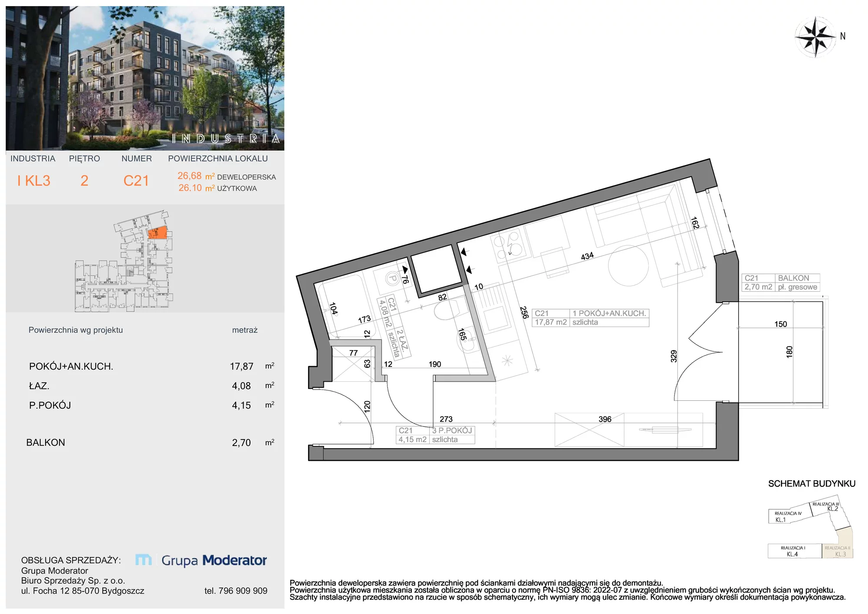Click the '256' kitchen dimension
This screenshot has width=868, height=614.
point(524,313)
